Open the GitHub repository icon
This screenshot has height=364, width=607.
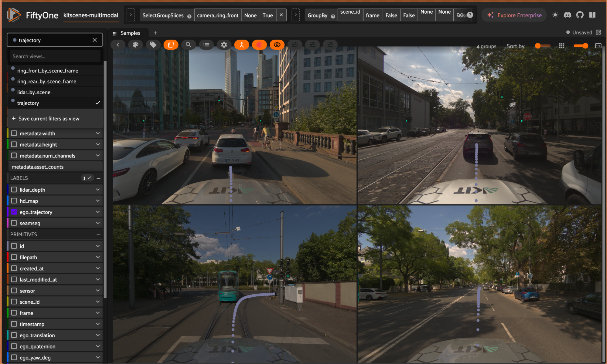pos(580,15)
